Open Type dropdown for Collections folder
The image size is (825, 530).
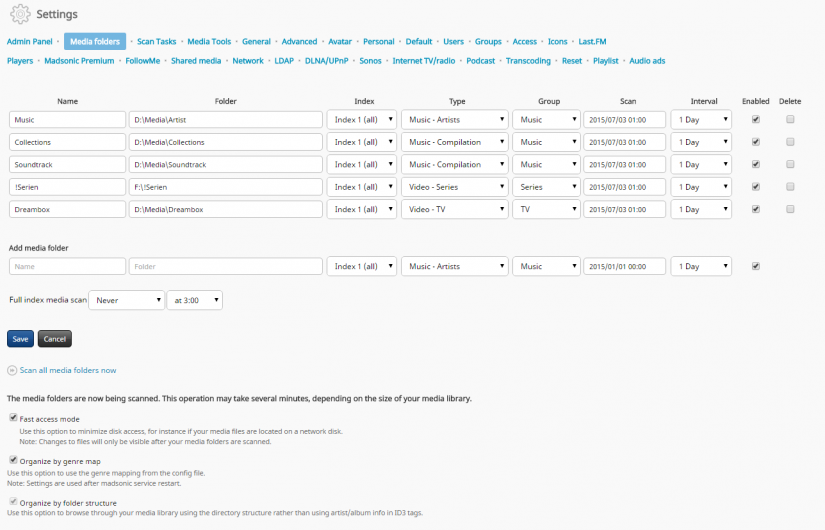454,142
